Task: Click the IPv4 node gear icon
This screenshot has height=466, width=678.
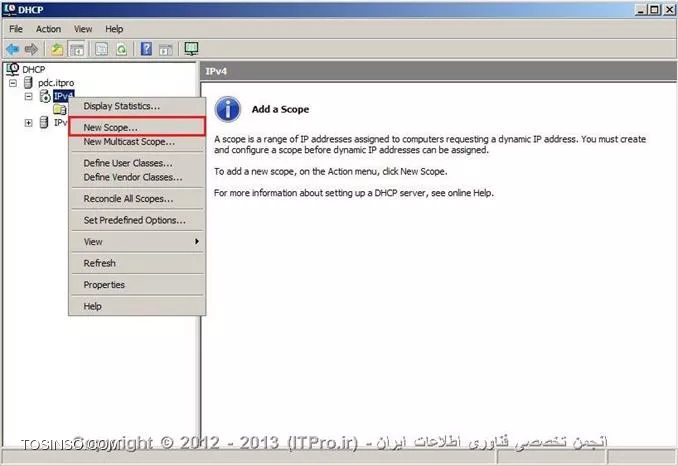Action: tap(45, 96)
